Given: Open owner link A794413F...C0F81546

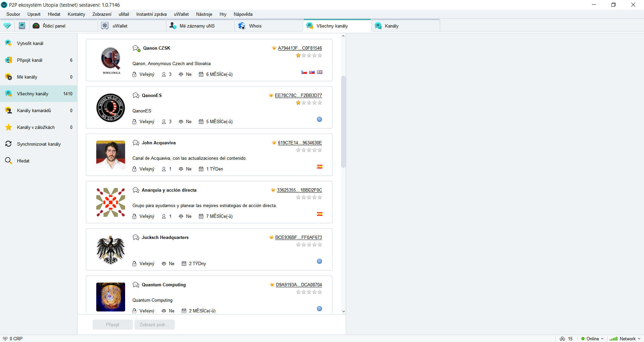Looking at the screenshot, I should click(x=300, y=48).
